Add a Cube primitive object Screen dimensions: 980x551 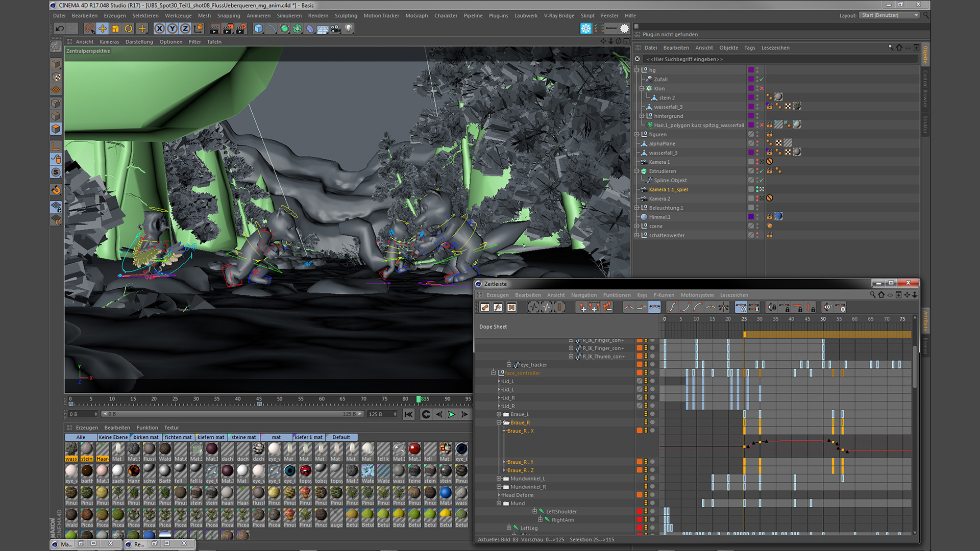point(258,29)
